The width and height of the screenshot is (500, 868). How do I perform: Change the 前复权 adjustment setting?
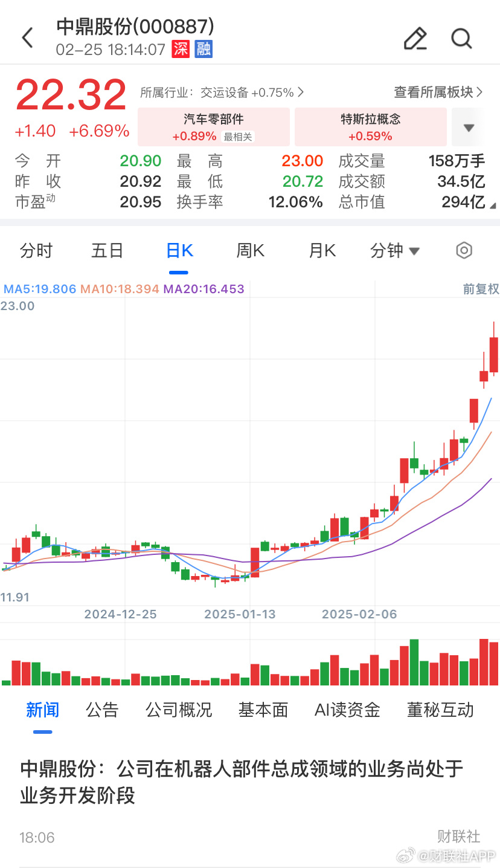(481, 289)
